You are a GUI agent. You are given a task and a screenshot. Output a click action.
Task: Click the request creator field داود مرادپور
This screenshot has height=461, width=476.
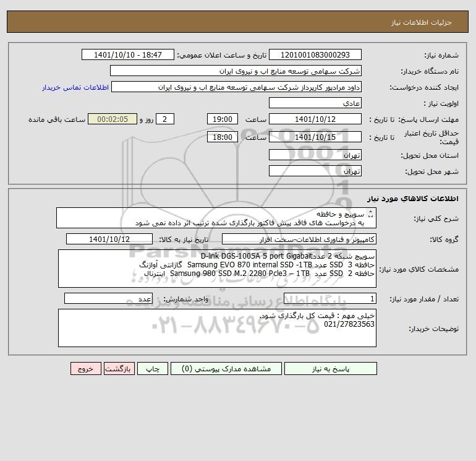tap(237, 87)
